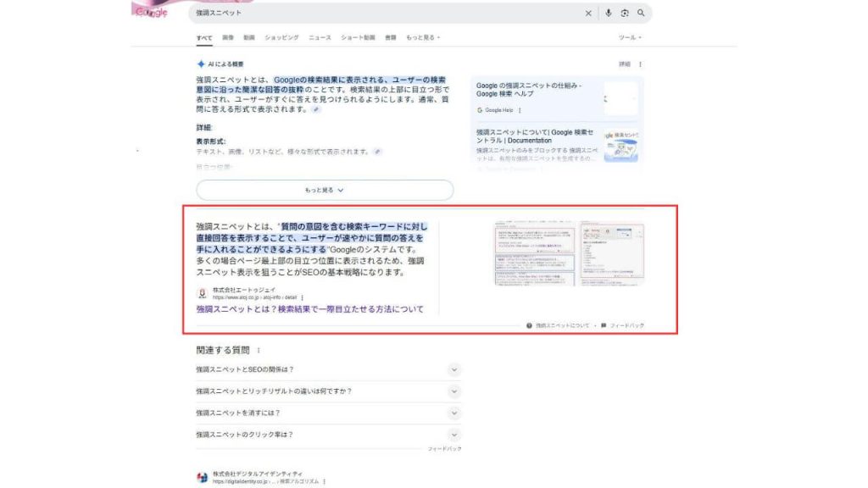Switch to the 動画 tab
The image size is (868, 488).
coord(249,37)
